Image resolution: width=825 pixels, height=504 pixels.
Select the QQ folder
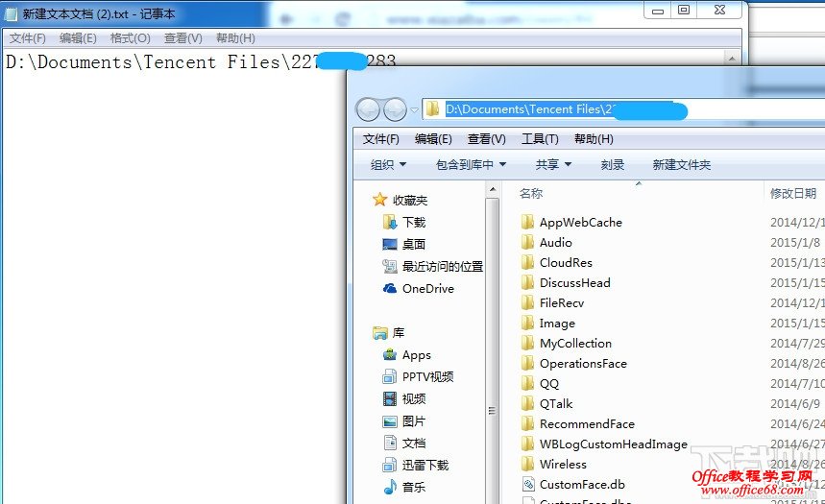tap(548, 384)
